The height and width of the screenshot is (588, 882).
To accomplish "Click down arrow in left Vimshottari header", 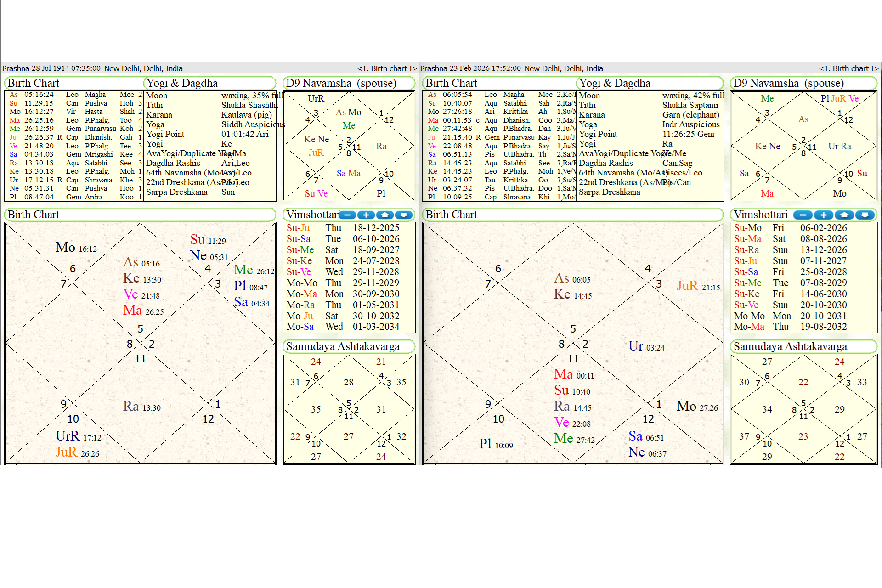I will pyautogui.click(x=403, y=215).
